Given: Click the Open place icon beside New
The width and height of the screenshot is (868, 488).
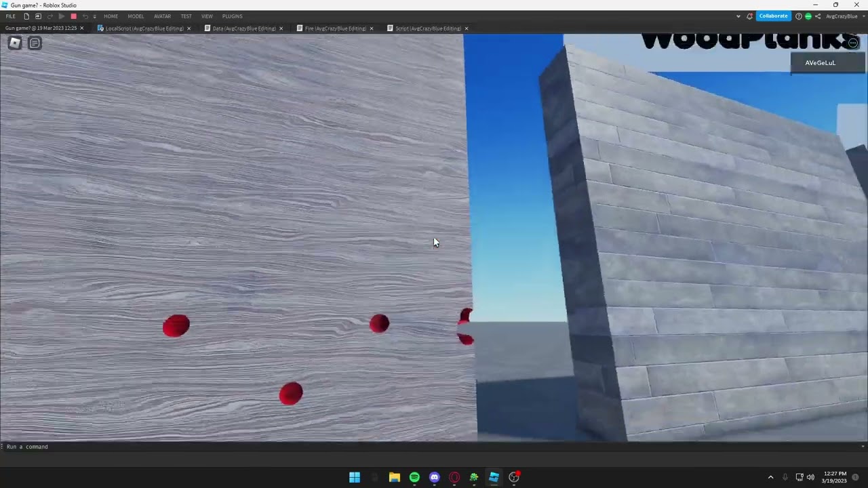Looking at the screenshot, I should pyautogui.click(x=38, y=16).
